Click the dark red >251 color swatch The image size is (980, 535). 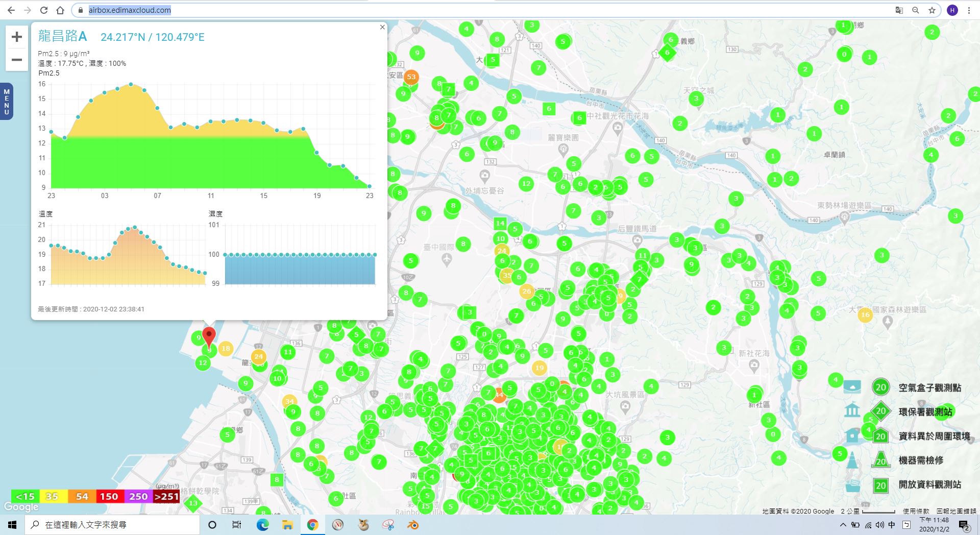[166, 496]
